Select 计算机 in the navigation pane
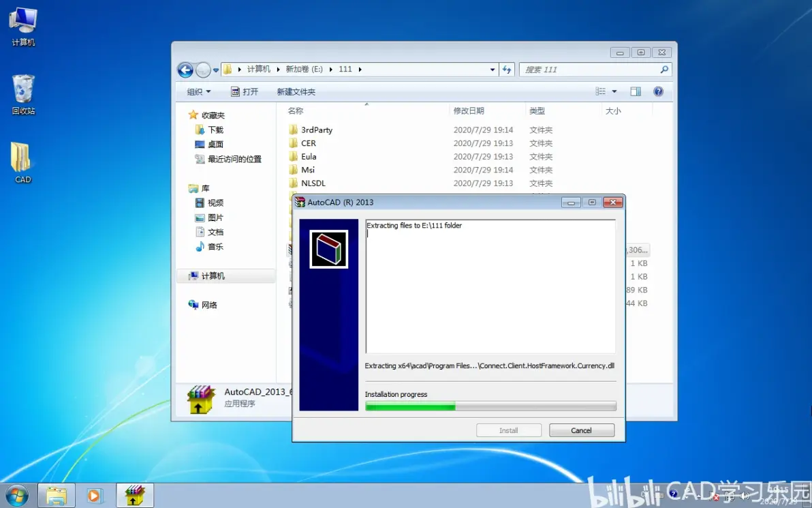 [x=225, y=275]
